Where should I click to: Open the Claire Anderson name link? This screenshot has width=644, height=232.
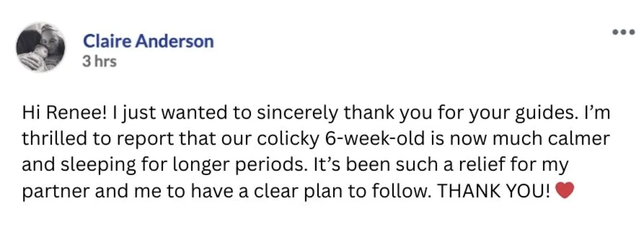pyautogui.click(x=148, y=41)
